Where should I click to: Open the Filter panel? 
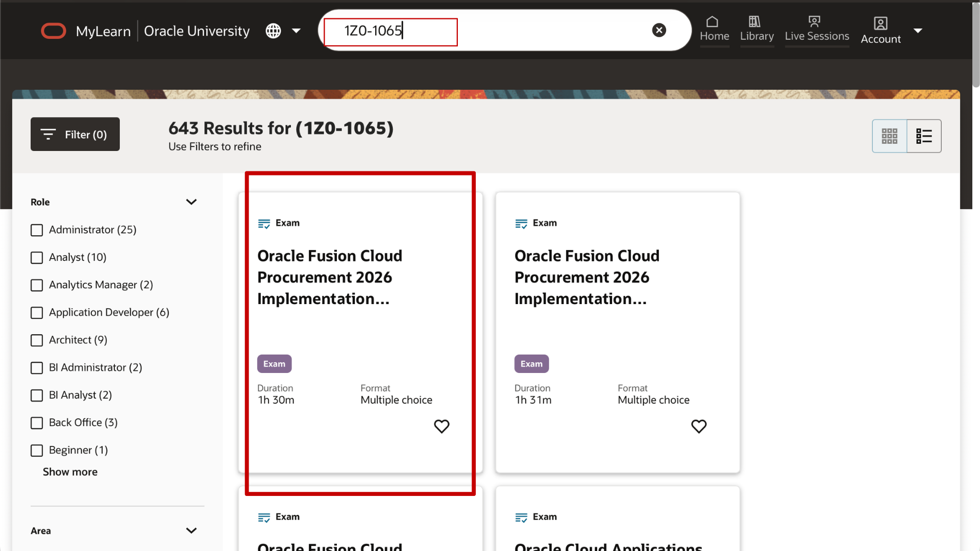coord(75,134)
